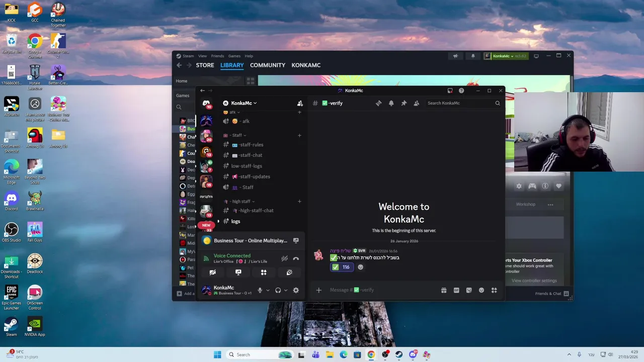Open Discord help question mark icon
This screenshot has width=644, height=362.
coord(461,90)
